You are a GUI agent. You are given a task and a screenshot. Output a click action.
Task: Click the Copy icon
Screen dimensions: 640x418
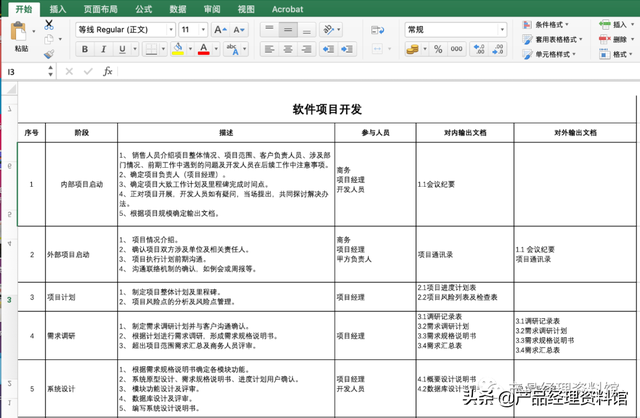click(49, 39)
